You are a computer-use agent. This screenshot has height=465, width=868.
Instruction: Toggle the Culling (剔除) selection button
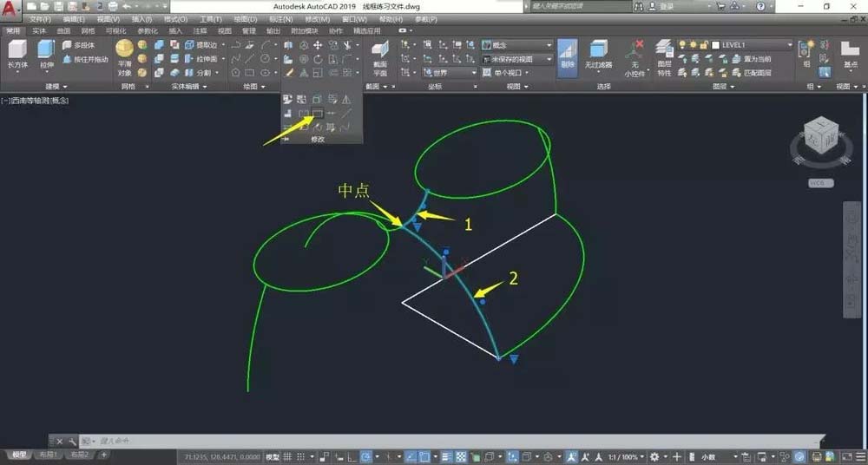(x=568, y=58)
